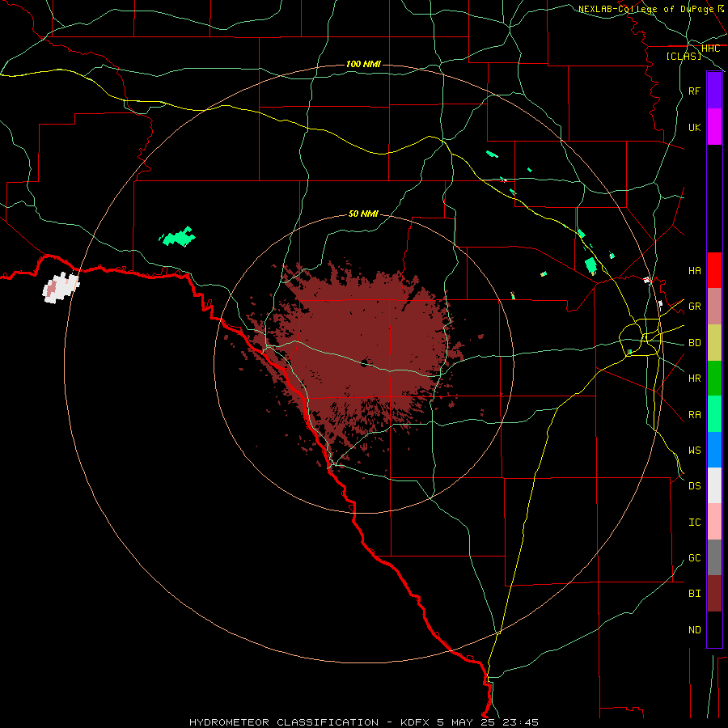Click the DS white legend swatch
The image size is (728, 728).
coord(714,485)
